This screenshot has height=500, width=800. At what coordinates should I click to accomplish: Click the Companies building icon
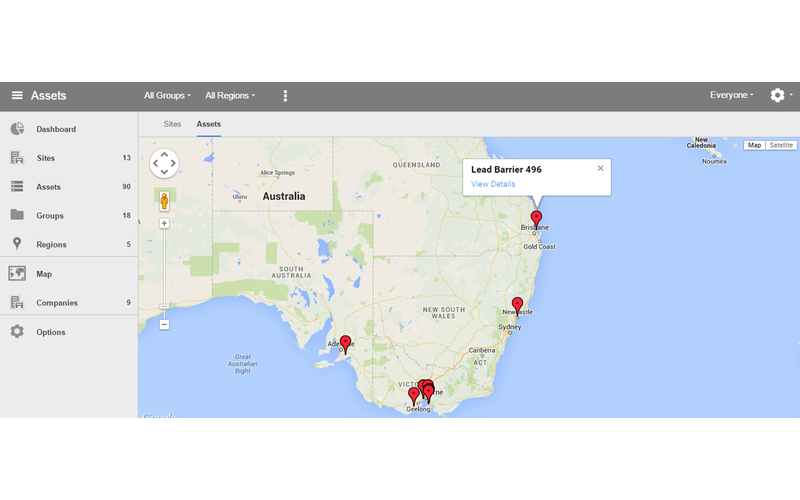17,302
